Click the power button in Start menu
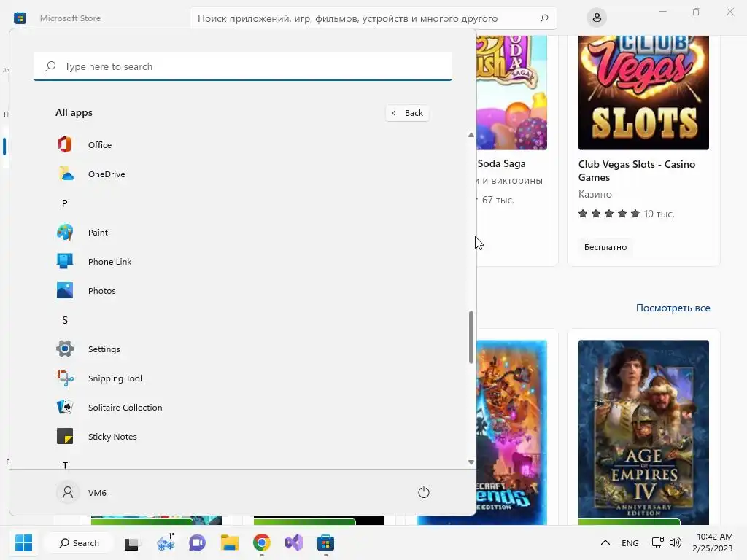Image resolution: width=747 pixels, height=560 pixels. (x=424, y=492)
